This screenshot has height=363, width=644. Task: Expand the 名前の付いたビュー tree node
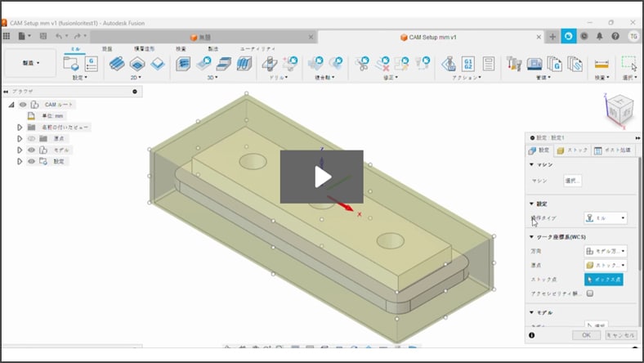click(x=20, y=128)
